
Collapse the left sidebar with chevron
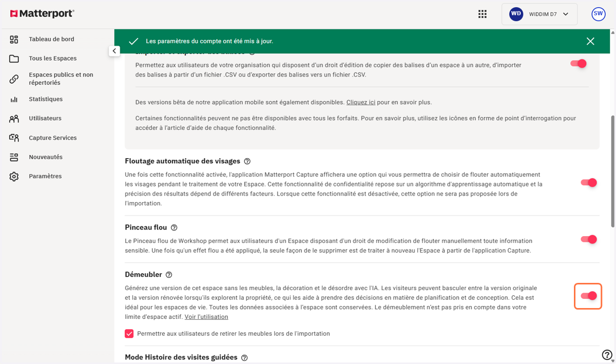pos(114,51)
